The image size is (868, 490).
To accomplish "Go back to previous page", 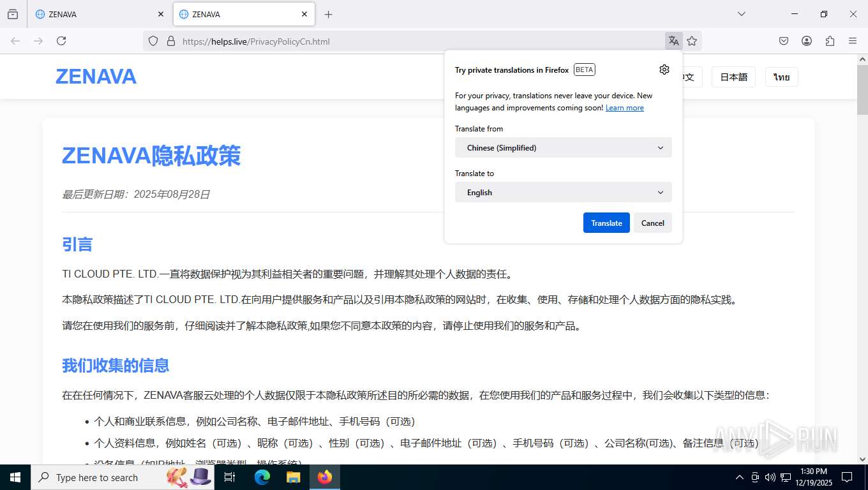I will (15, 41).
